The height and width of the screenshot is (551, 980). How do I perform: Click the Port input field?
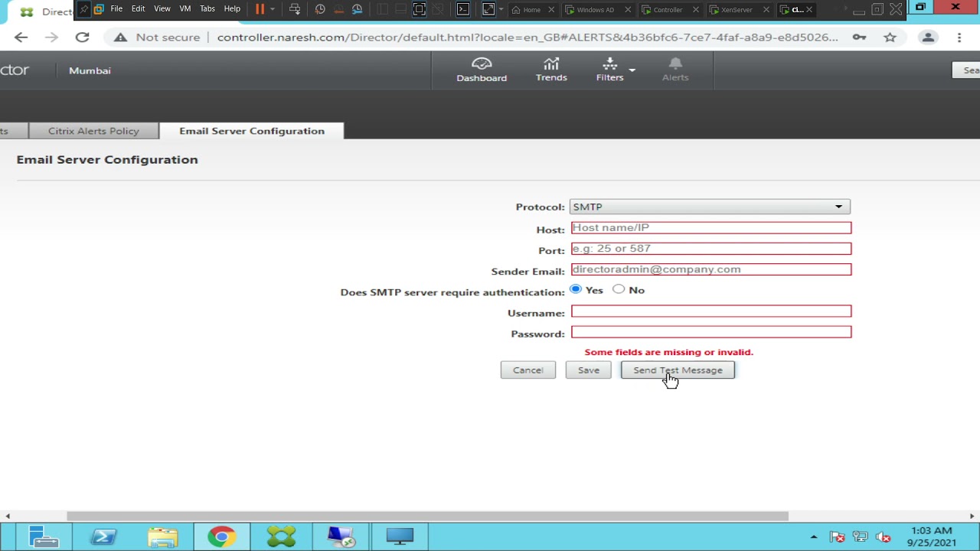coord(710,248)
